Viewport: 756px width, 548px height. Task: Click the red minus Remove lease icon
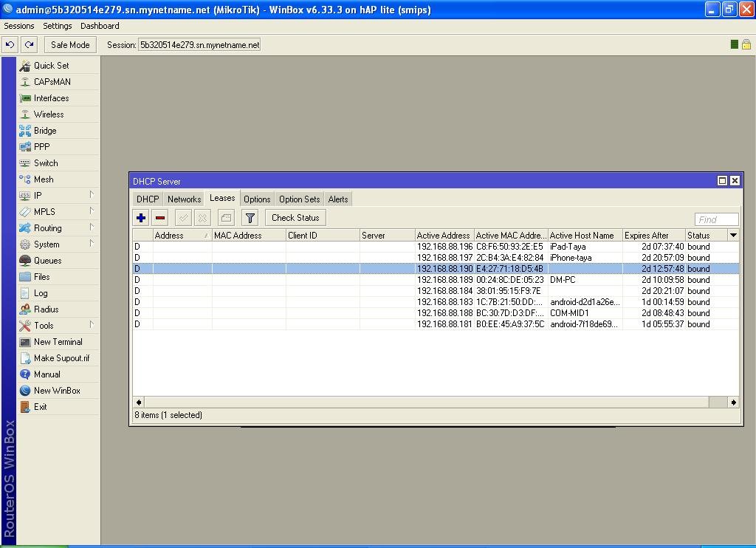click(159, 218)
